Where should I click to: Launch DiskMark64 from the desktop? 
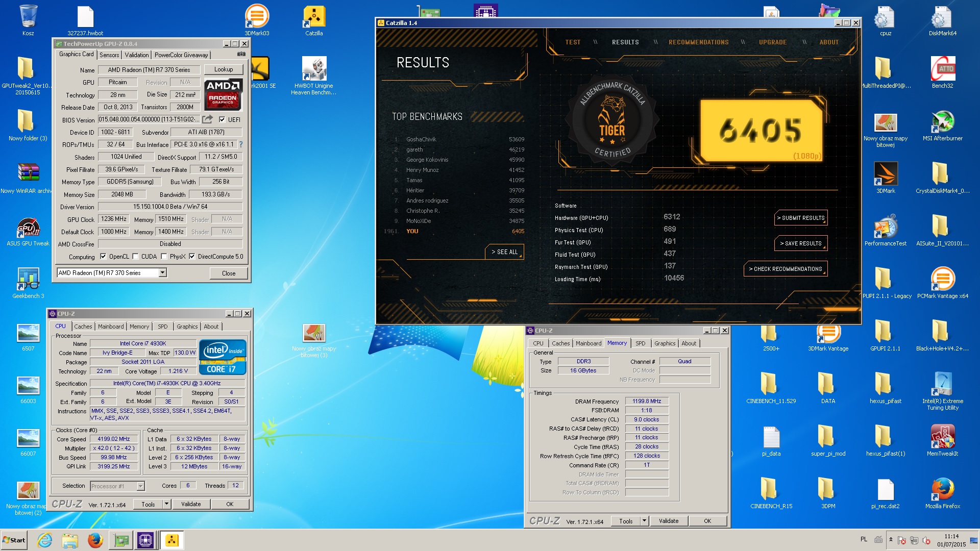(x=943, y=20)
